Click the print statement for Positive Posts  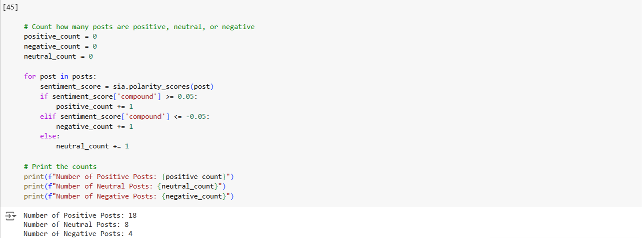pos(129,176)
